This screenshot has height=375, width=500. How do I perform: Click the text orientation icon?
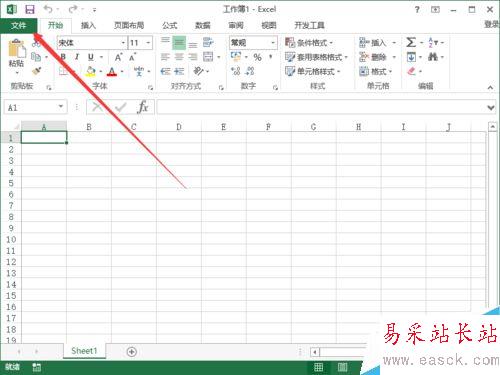pos(199,71)
